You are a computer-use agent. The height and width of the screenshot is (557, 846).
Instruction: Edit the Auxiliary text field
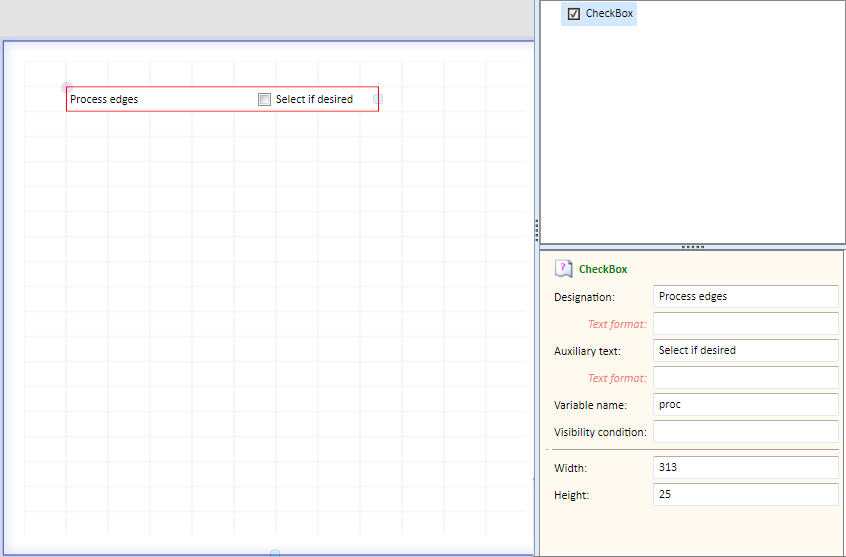(x=746, y=350)
